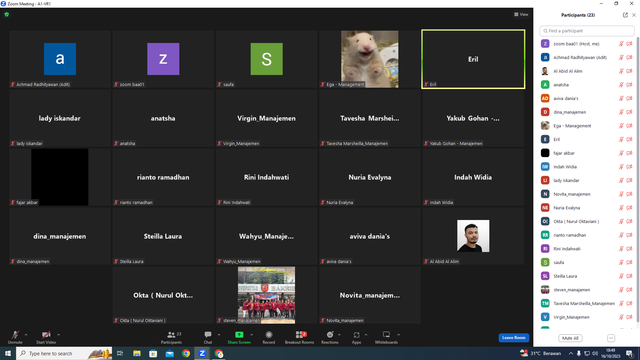This screenshot has height=360, width=640.
Task: Toggle microphone for zoom baa01 in participant list
Action: tap(621, 44)
